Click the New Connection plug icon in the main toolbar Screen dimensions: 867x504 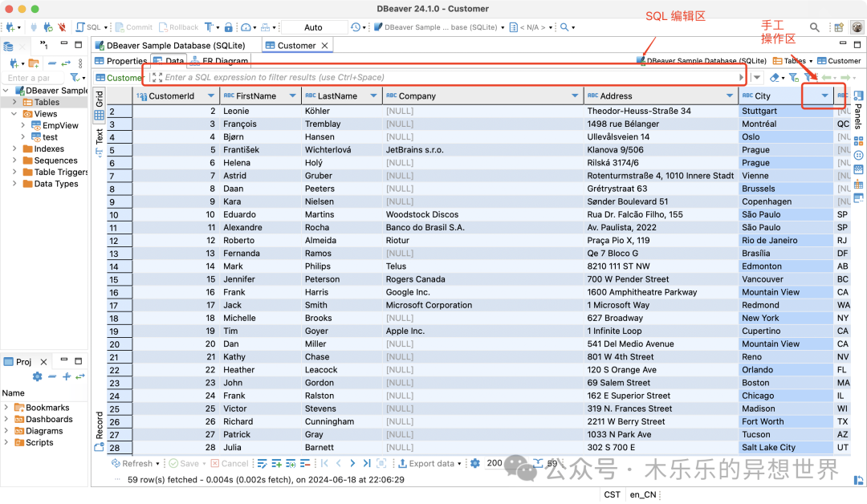click(x=10, y=27)
